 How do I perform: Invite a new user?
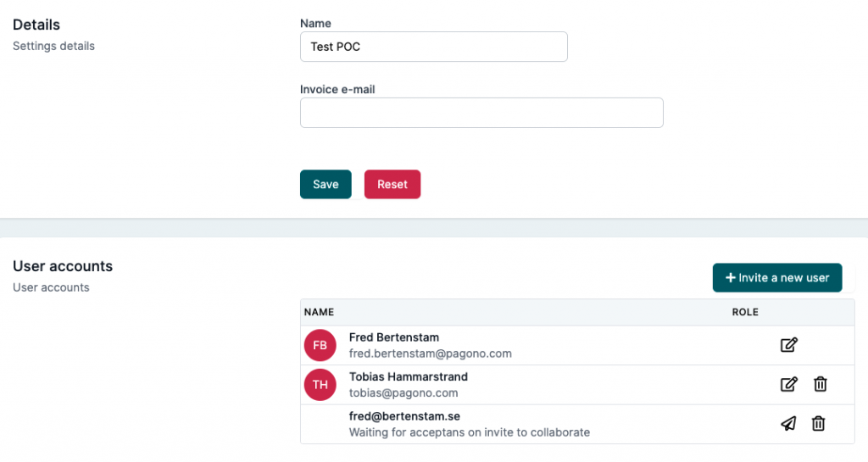point(777,278)
